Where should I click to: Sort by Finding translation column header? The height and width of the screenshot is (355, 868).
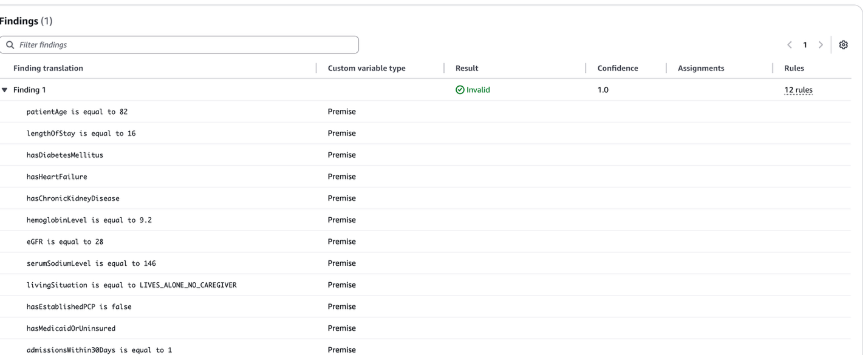point(48,68)
